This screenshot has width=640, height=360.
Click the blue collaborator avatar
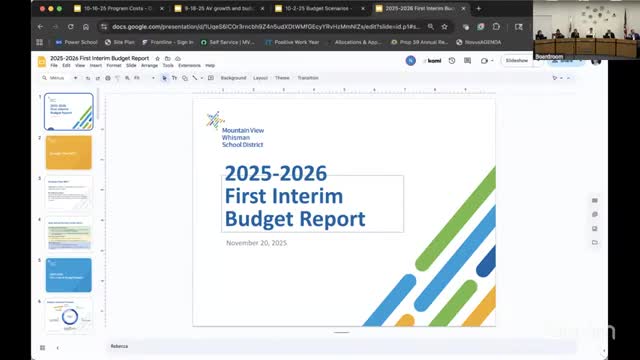click(x=411, y=61)
